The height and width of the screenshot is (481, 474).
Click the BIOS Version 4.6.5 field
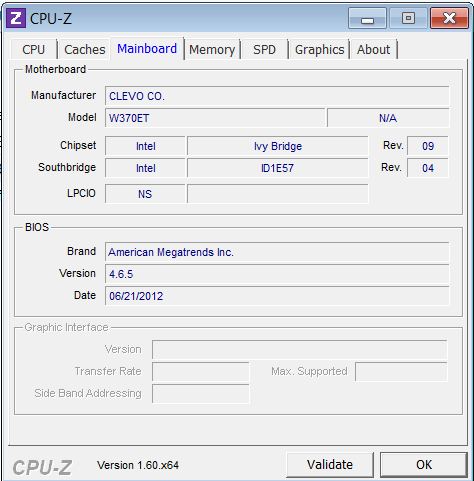tap(277, 274)
